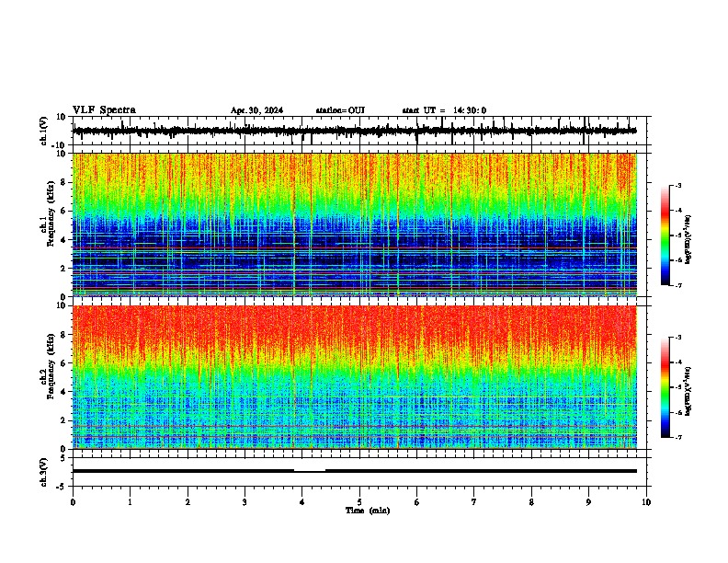Click time axis tick label "9"
728x563 pixels.
pos(588,502)
